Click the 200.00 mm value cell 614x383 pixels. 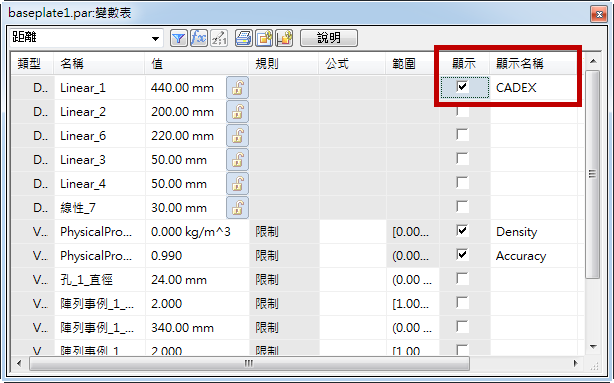pyautogui.click(x=186, y=112)
